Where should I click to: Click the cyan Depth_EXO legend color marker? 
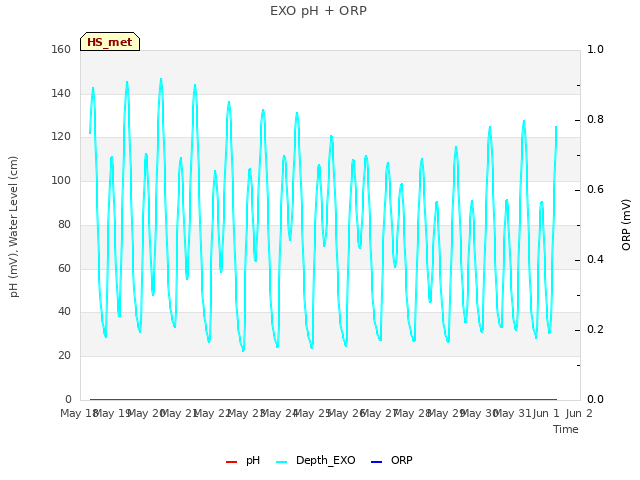point(282,462)
